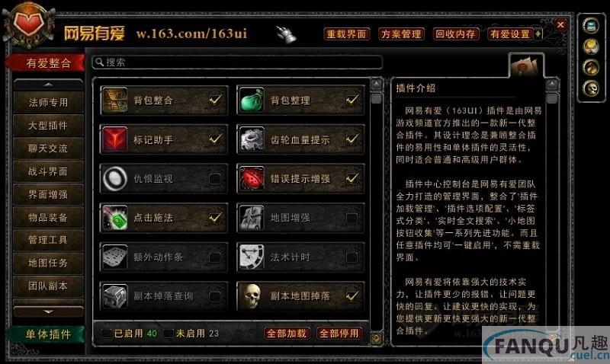
Task: Click the skull icon in right sidebar
Action: [590, 88]
